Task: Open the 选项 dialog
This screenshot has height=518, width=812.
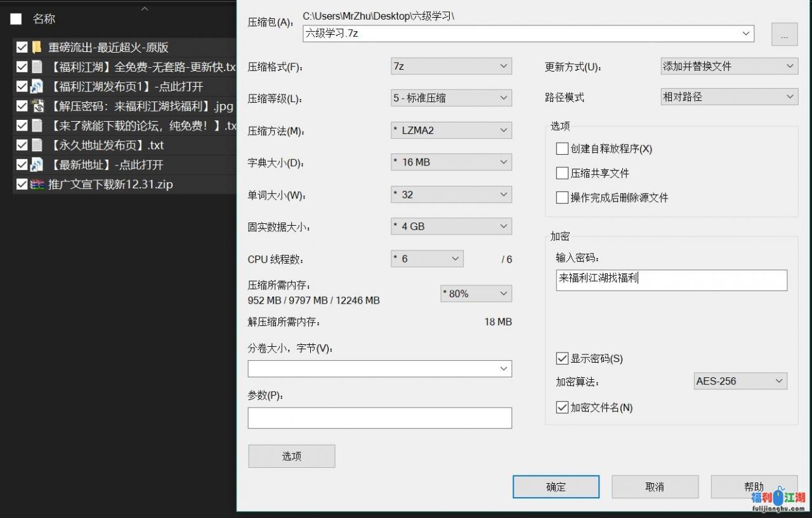Action: click(291, 456)
